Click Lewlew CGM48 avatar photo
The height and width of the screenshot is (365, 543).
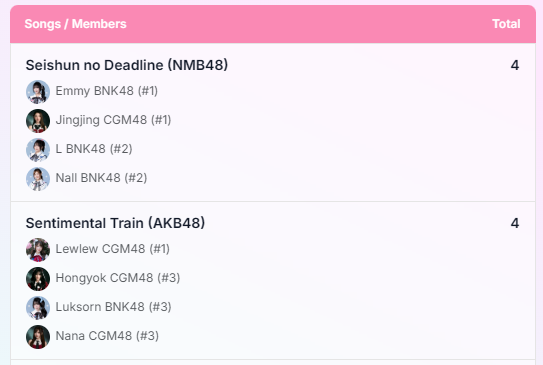(x=38, y=250)
